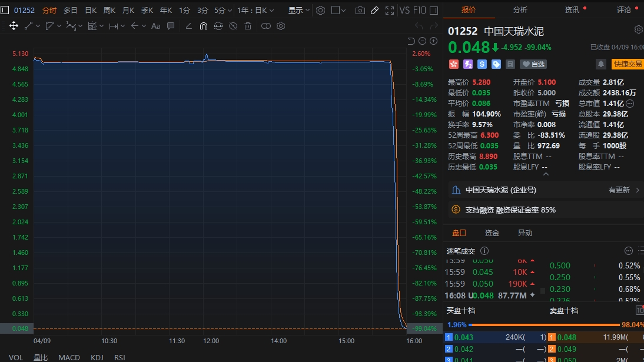
Task: Open the 显示 display dropdown
Action: coord(299,10)
